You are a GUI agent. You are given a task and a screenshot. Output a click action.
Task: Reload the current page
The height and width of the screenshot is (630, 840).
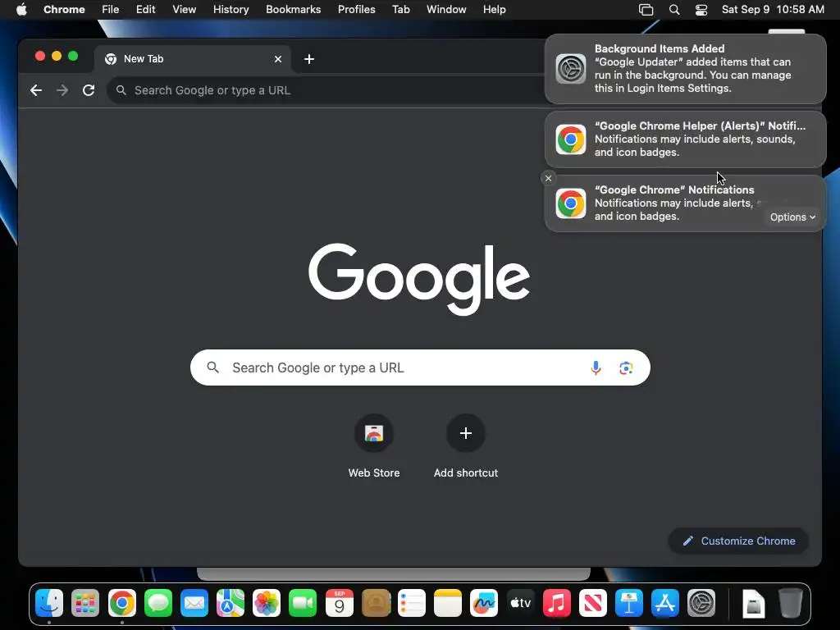pyautogui.click(x=89, y=90)
